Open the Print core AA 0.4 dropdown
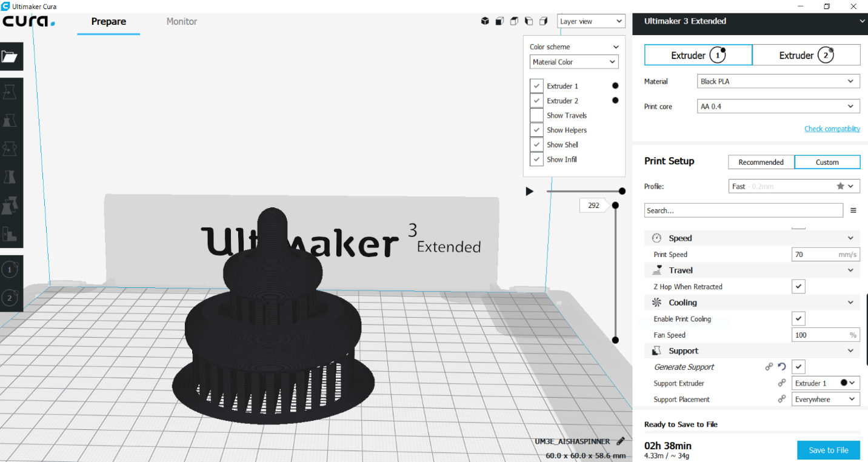Viewport: 868px width, 462px height. [778, 106]
